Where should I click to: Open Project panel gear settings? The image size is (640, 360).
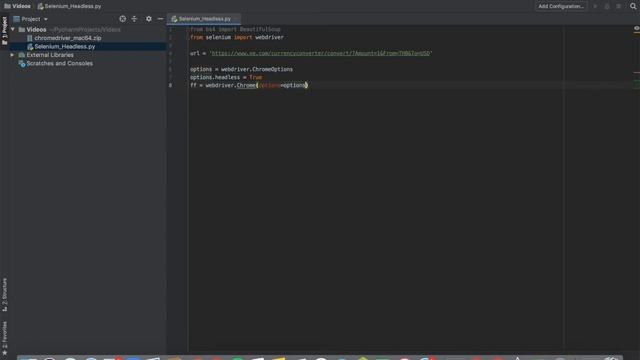149,19
